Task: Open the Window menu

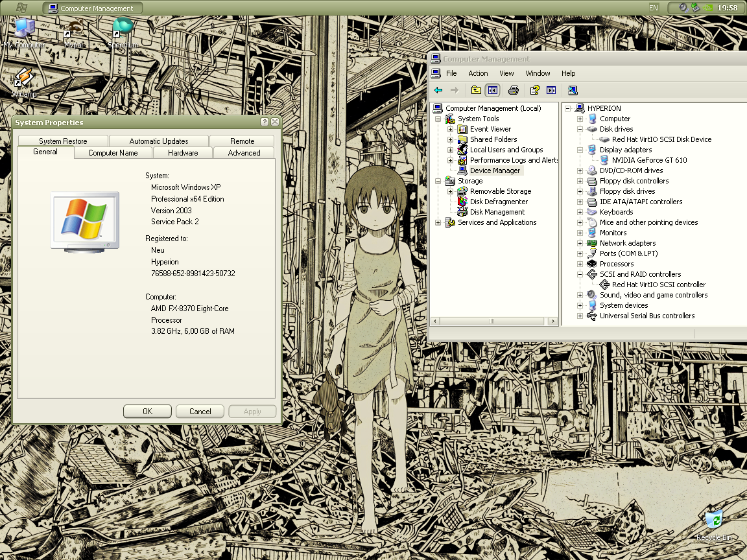Action: (x=538, y=73)
